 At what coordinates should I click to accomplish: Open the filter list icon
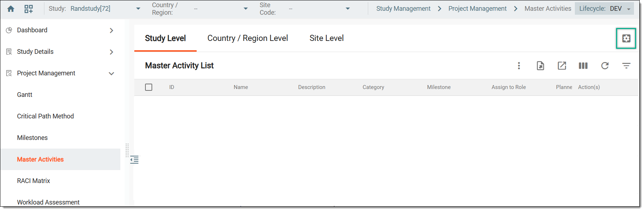click(626, 66)
